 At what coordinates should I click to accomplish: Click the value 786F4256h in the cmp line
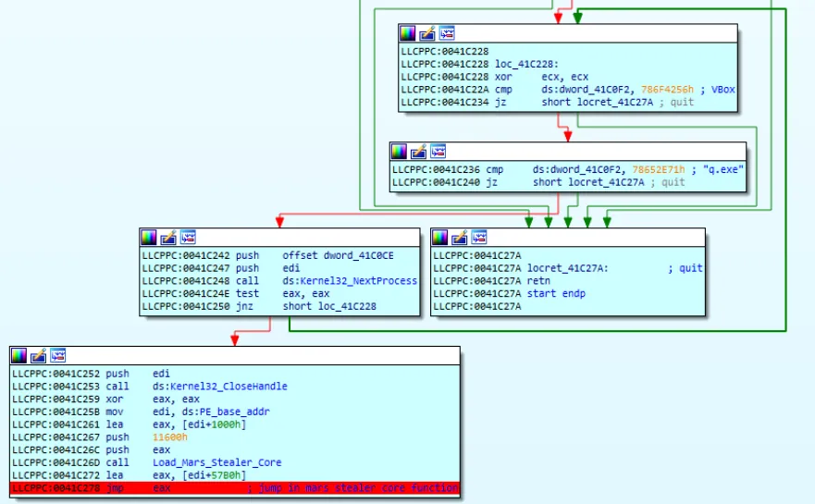[x=667, y=90]
